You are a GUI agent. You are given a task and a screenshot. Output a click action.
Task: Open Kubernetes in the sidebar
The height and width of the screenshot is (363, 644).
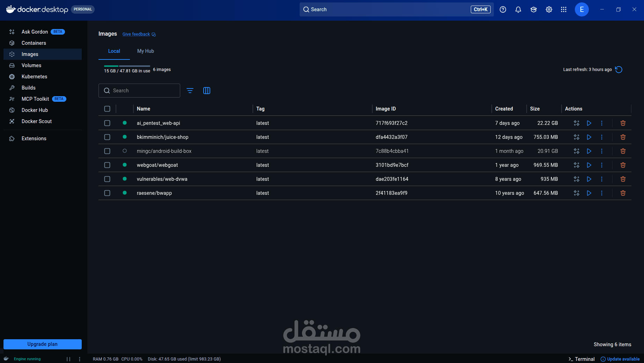pyautogui.click(x=43, y=77)
